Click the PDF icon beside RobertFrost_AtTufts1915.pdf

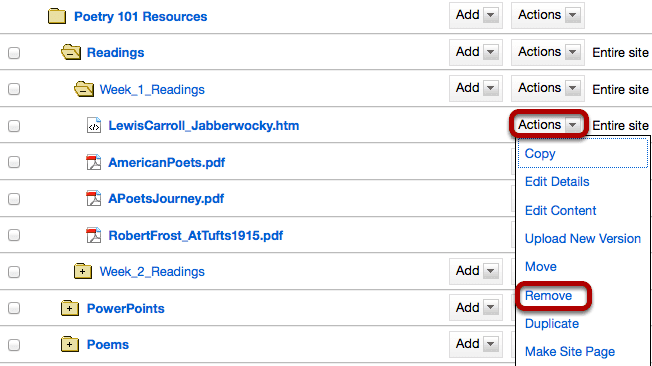(x=94, y=235)
